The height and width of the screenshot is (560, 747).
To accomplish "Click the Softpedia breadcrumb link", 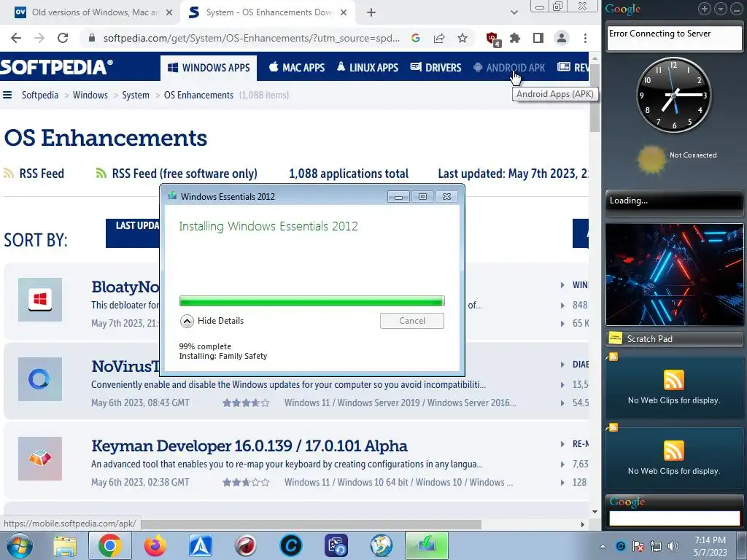I will click(40, 95).
